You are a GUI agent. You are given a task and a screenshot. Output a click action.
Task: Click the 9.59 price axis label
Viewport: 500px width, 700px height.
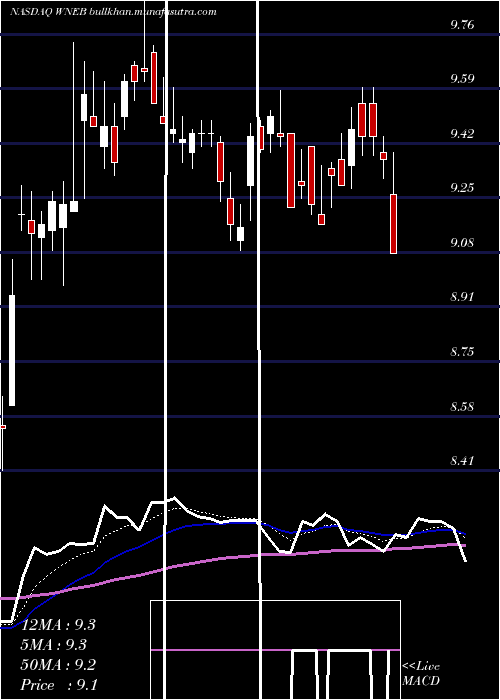462,79
